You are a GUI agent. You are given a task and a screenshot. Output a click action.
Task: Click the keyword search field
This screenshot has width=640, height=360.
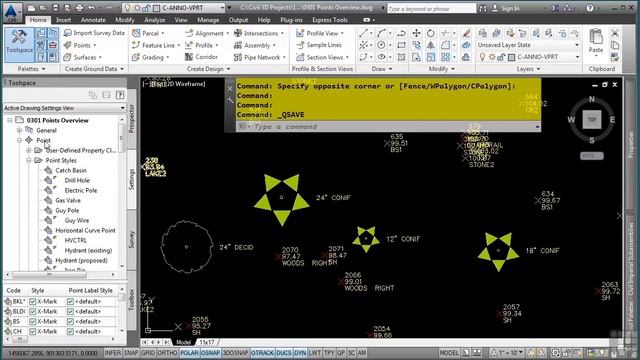coord(431,8)
